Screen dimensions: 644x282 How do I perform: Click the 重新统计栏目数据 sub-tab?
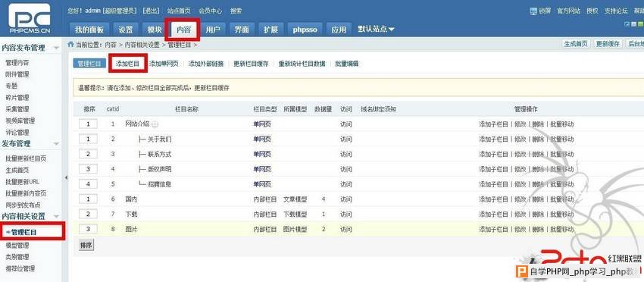pos(302,64)
